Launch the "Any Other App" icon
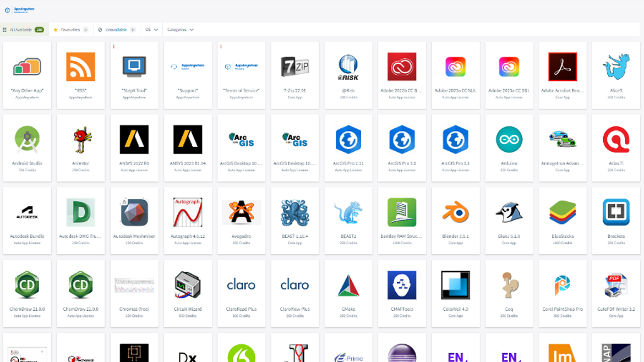 [x=27, y=67]
